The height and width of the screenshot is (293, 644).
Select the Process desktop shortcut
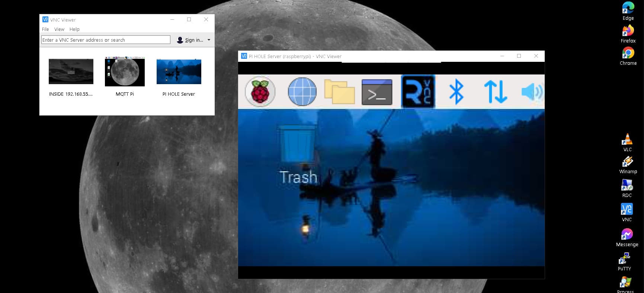(x=625, y=285)
